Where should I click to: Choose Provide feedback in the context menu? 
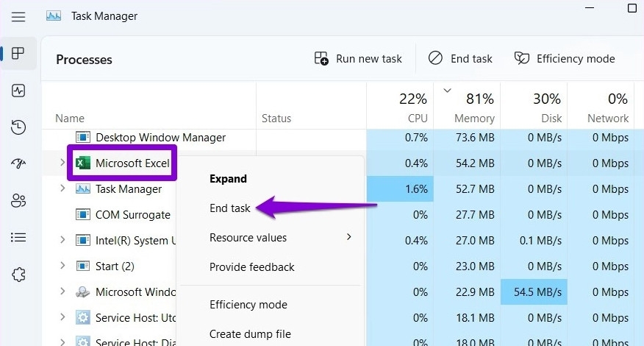pyautogui.click(x=251, y=267)
